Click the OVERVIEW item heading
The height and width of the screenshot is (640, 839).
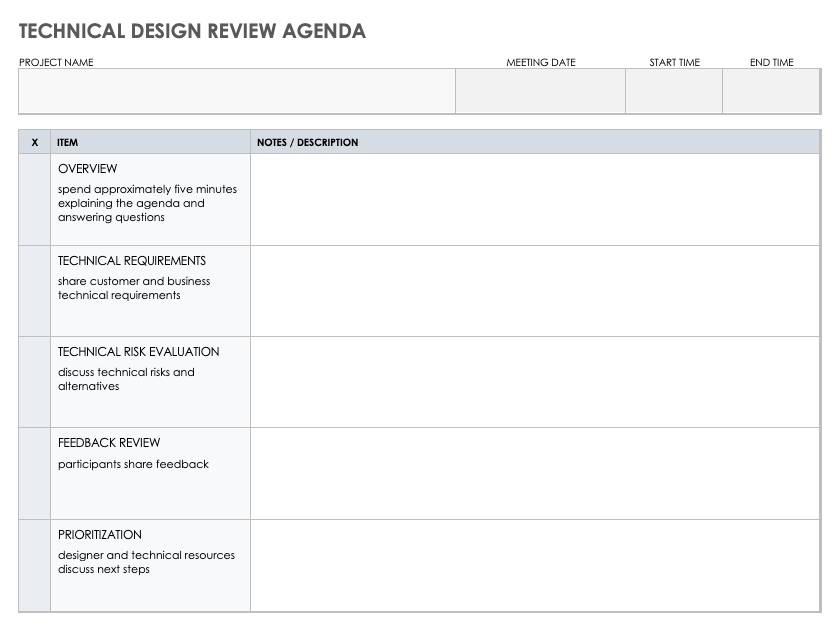[x=88, y=169]
